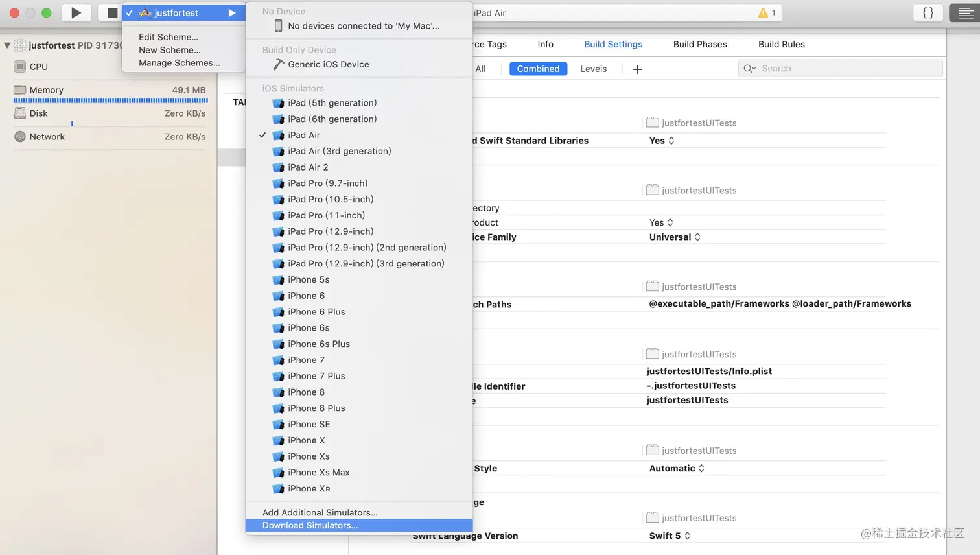
Task: Select iPad (5th generation) simulator
Action: [359, 103]
